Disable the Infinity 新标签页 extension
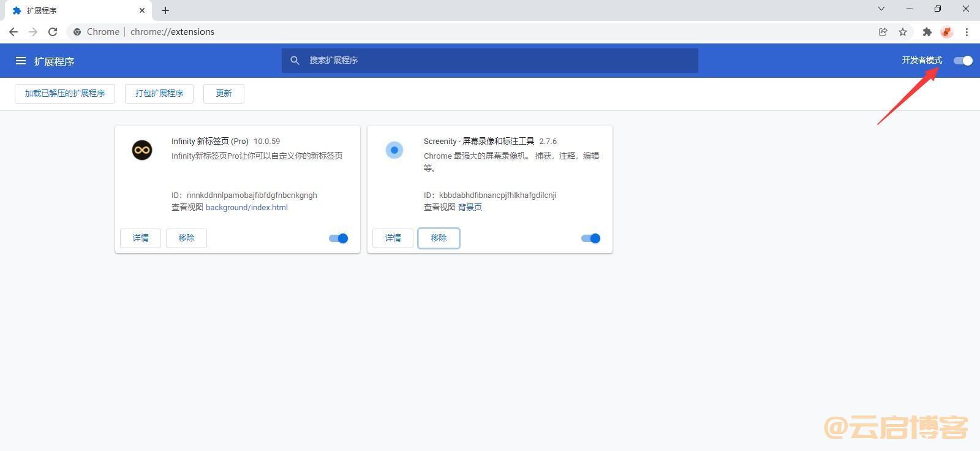This screenshot has width=980, height=451. tap(339, 238)
